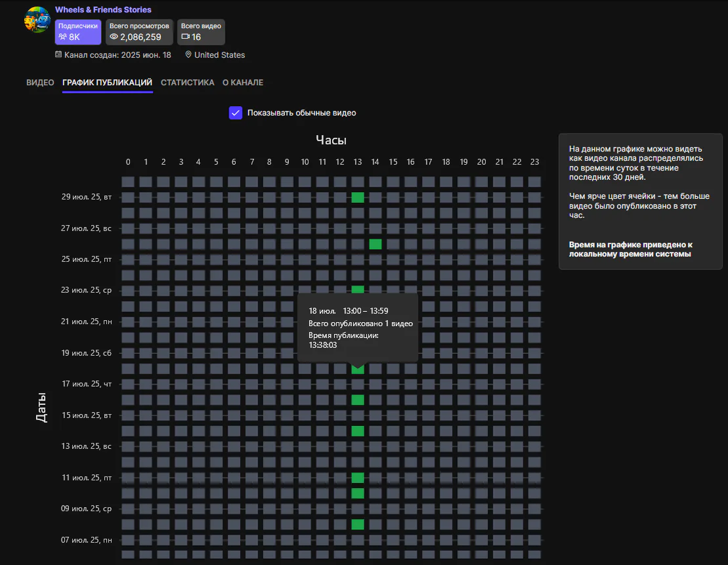Uncheck the Показывать обычные видео checkbox
Viewport: 728px width, 565px height.
[x=236, y=113]
